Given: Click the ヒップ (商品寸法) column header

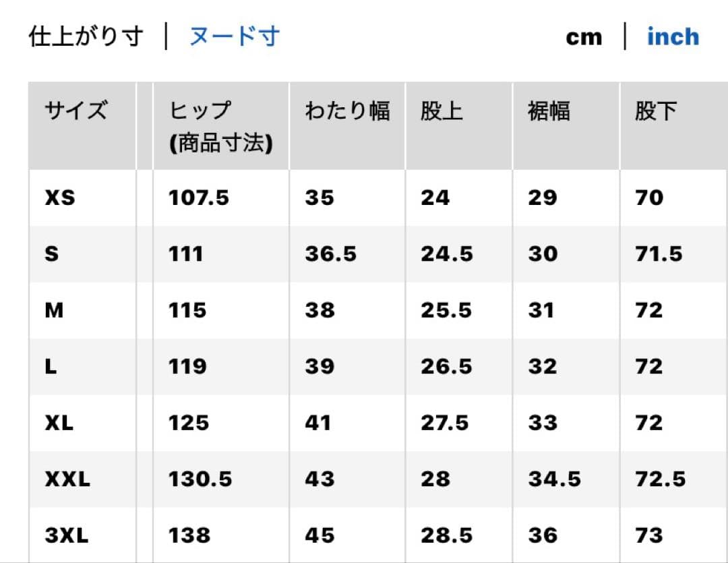Looking at the screenshot, I should [220, 126].
